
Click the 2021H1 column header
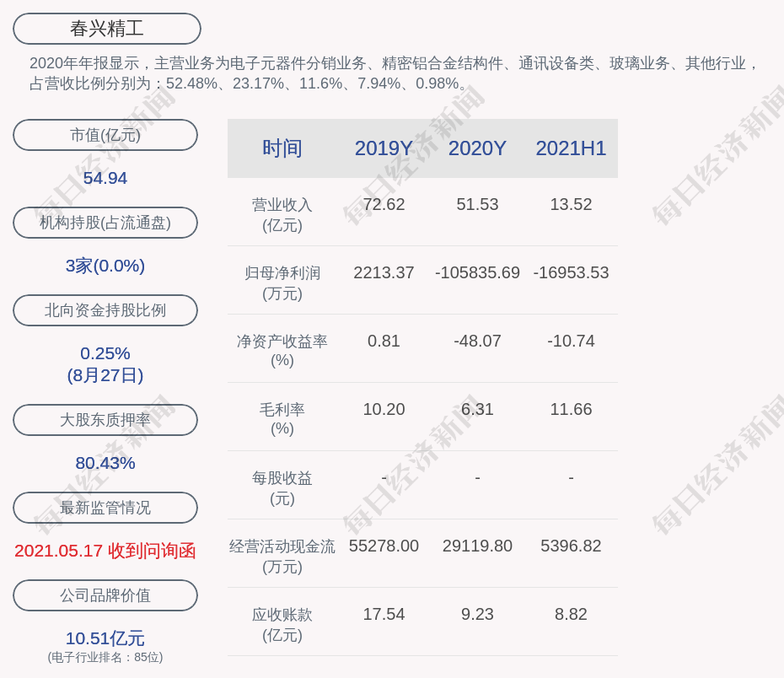571,148
